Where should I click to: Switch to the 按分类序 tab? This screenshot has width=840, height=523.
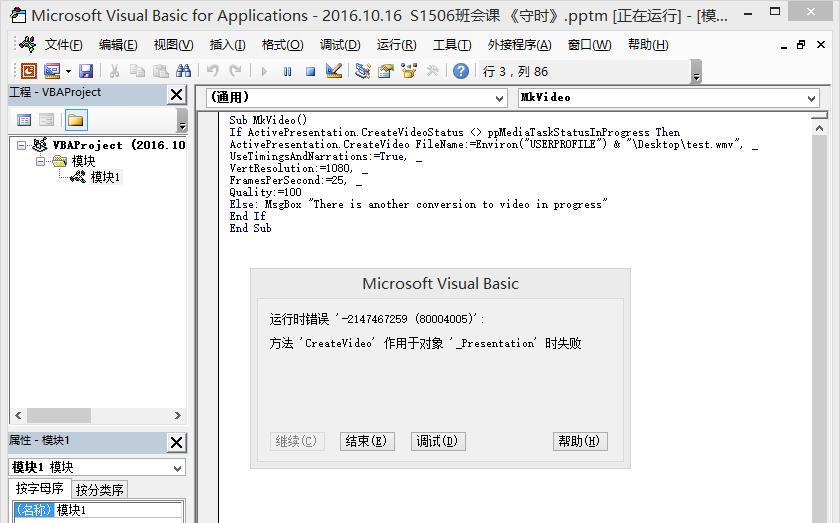pyautogui.click(x=100, y=489)
